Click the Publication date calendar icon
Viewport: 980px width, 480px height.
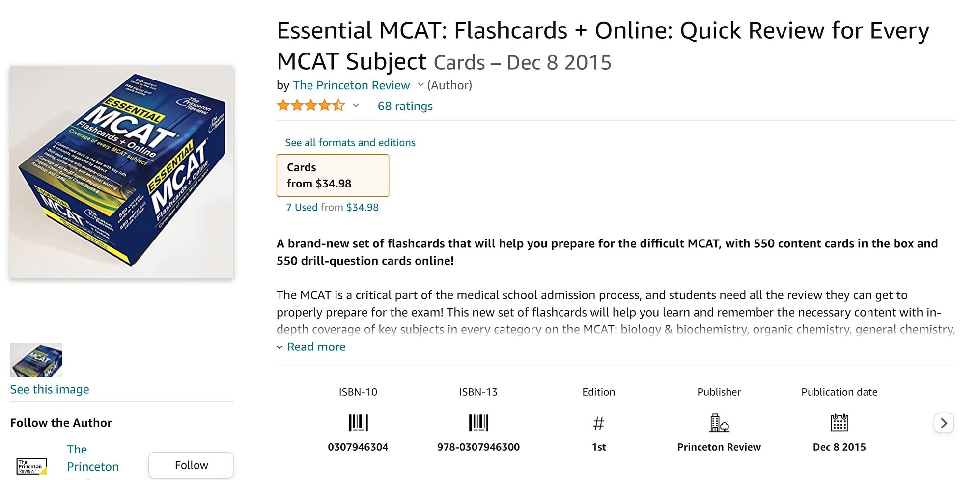tap(839, 423)
